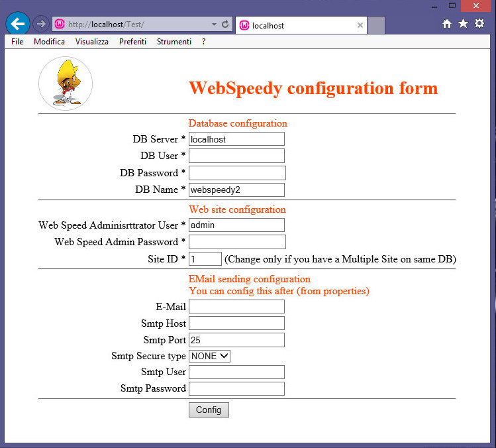Screen dimensions: 496x448
Task: Click the Web site configuration heading
Action: (237, 209)
